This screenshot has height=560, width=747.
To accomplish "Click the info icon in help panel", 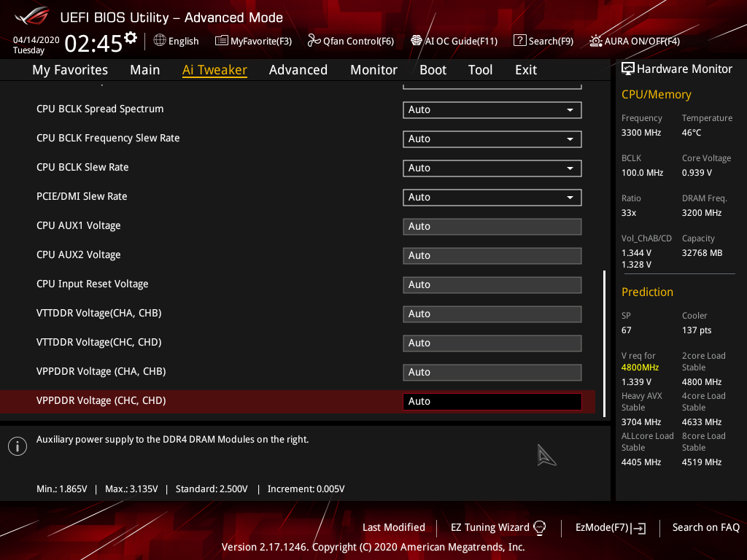I will pos(18,446).
